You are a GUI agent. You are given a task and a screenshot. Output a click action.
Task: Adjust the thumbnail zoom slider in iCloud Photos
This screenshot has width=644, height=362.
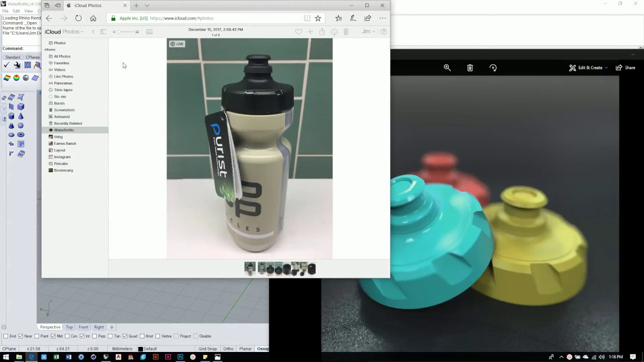click(126, 32)
